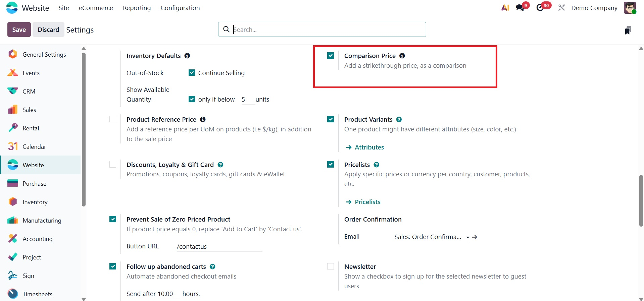
Task: Select Inventory in the settings sidebar
Action: point(35,202)
